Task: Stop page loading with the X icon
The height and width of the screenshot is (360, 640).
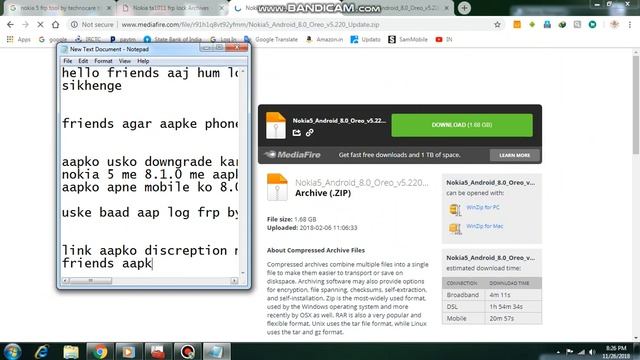Action: pos(40,24)
